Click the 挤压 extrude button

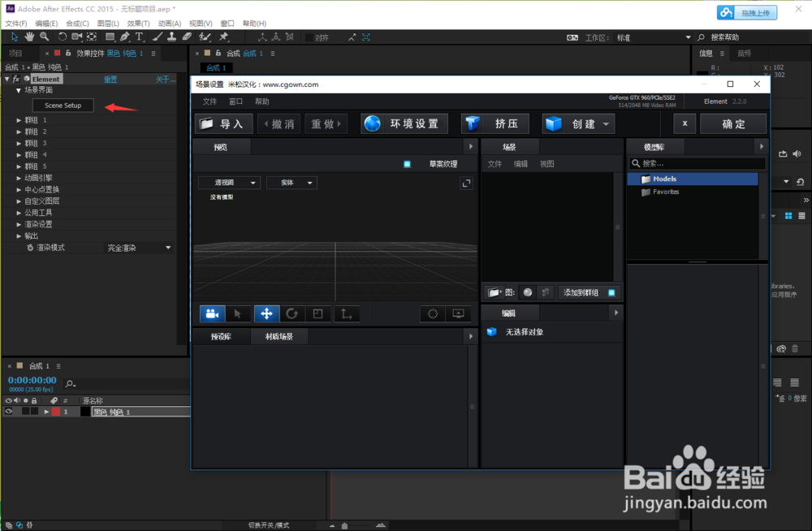pyautogui.click(x=495, y=123)
